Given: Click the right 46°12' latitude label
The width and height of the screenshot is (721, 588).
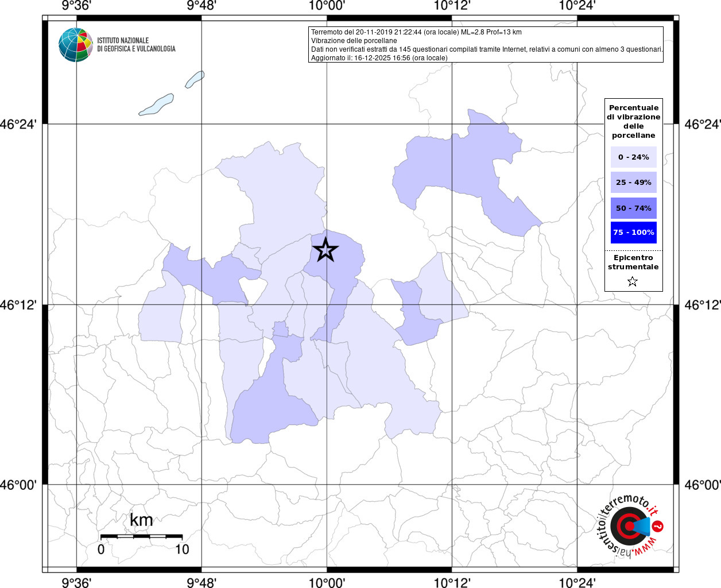Looking at the screenshot, I should (x=703, y=304).
